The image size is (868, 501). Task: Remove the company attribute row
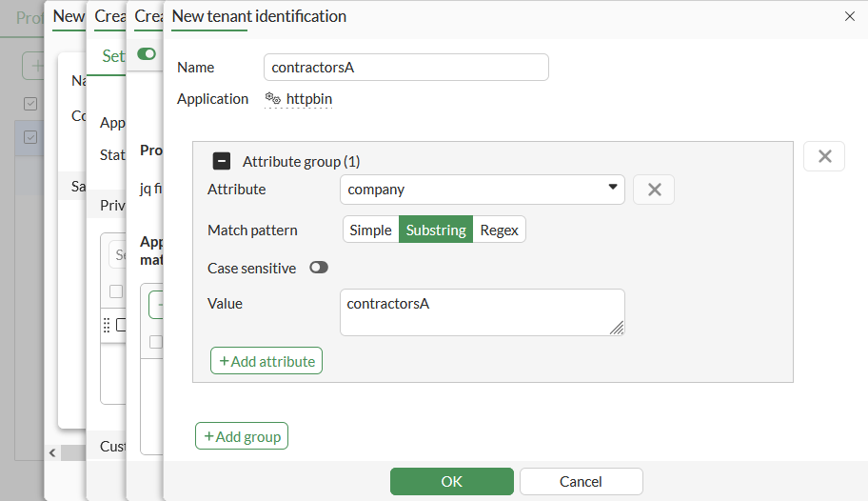pyautogui.click(x=654, y=190)
